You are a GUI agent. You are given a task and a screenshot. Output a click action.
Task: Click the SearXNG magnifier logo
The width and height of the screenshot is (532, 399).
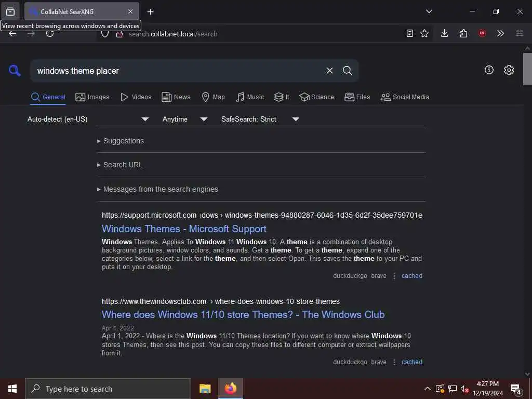click(15, 71)
